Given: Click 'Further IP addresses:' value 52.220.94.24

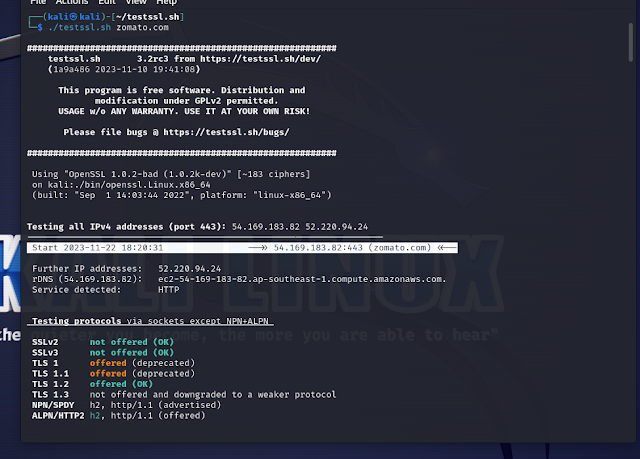Looking at the screenshot, I should [189, 269].
